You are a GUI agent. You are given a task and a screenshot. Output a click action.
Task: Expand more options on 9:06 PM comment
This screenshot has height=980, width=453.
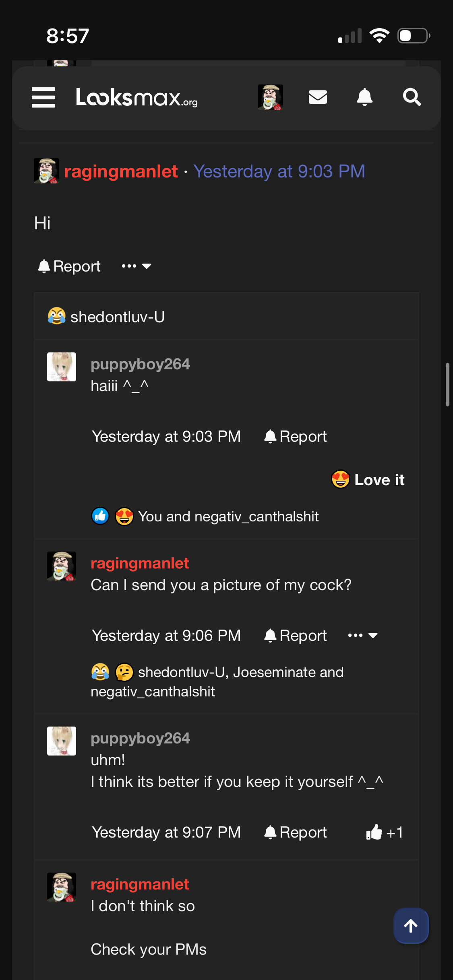point(363,635)
